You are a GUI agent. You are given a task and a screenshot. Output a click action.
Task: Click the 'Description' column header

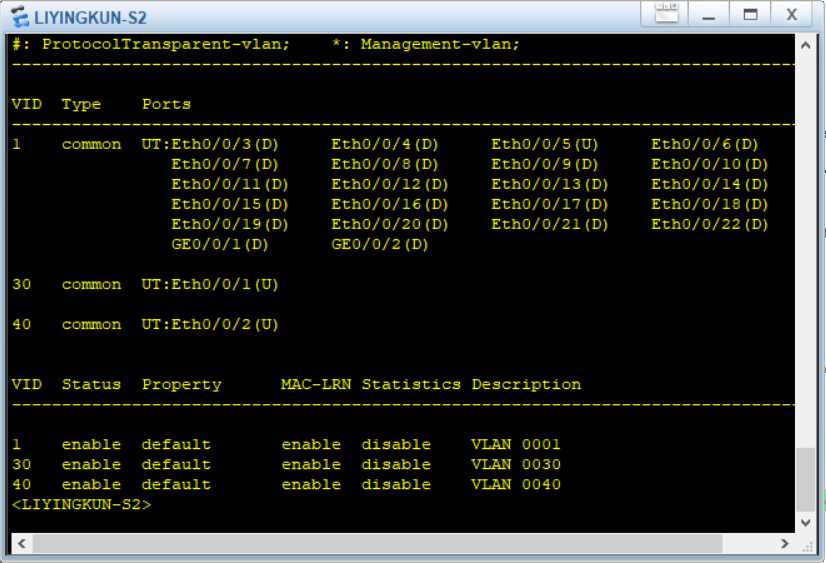point(526,385)
